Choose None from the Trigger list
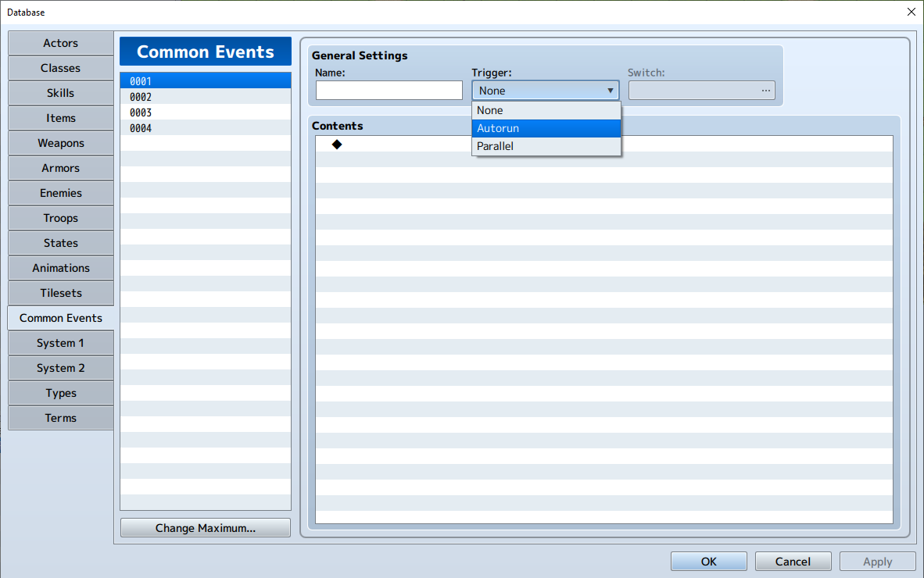Image resolution: width=924 pixels, height=578 pixels. coord(546,110)
